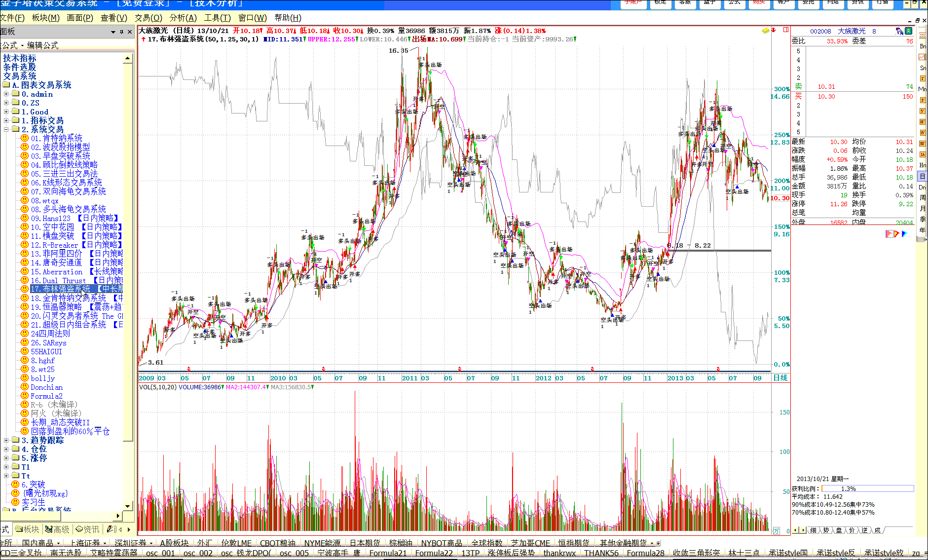Toggle the red side panel layout icon

coord(785,30)
